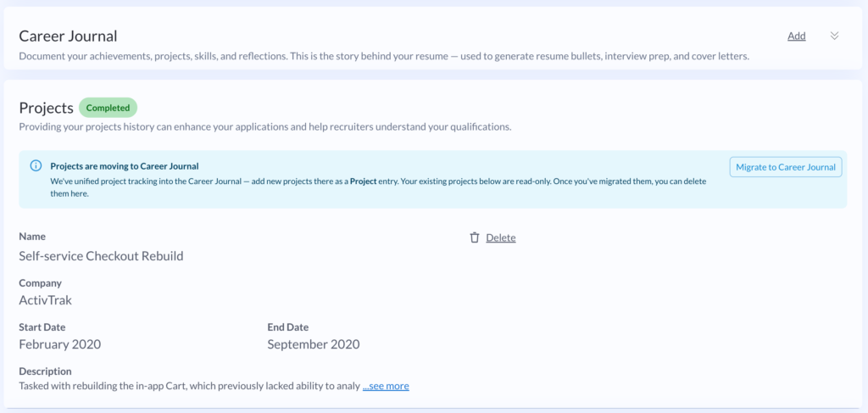This screenshot has height=413, width=868.
Task: Click Migrate to Career Journal button
Action: click(786, 167)
